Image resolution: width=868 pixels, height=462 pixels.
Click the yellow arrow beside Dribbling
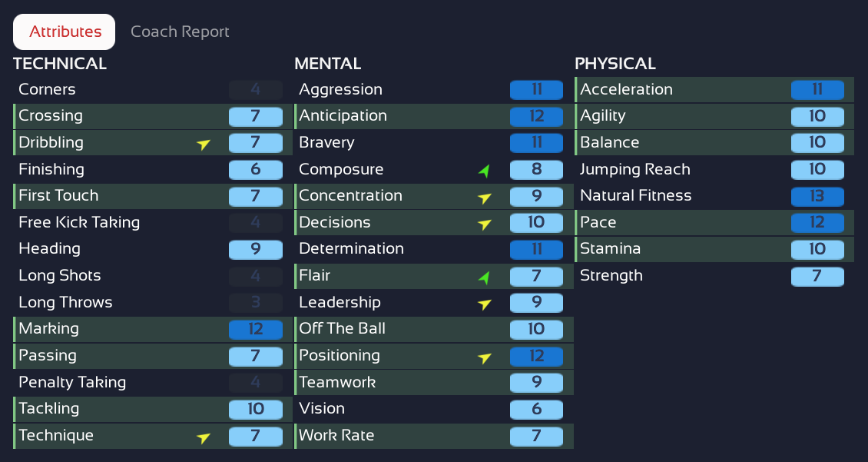pyautogui.click(x=204, y=144)
